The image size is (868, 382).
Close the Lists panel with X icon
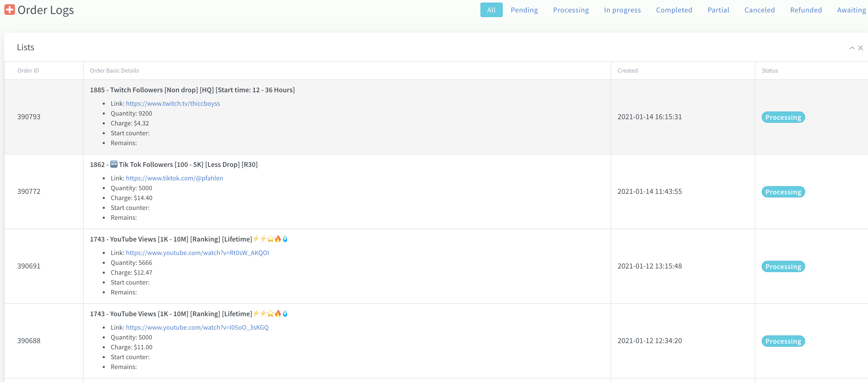(860, 48)
